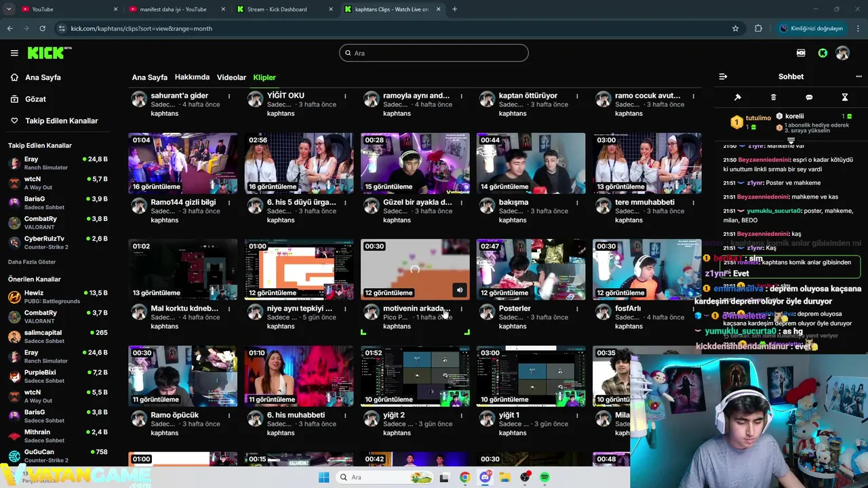
Task: Open options menu for YİĞİT OKU clip
Action: tap(345, 96)
